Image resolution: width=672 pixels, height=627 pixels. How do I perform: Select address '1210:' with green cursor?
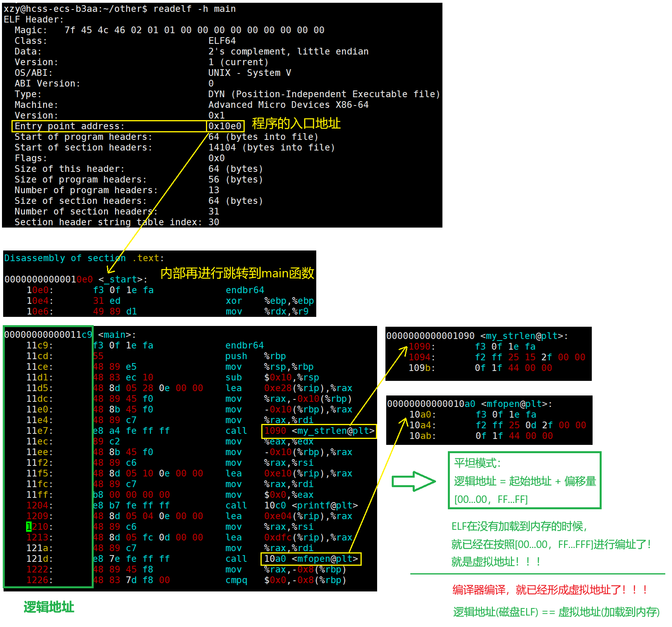[40, 527]
